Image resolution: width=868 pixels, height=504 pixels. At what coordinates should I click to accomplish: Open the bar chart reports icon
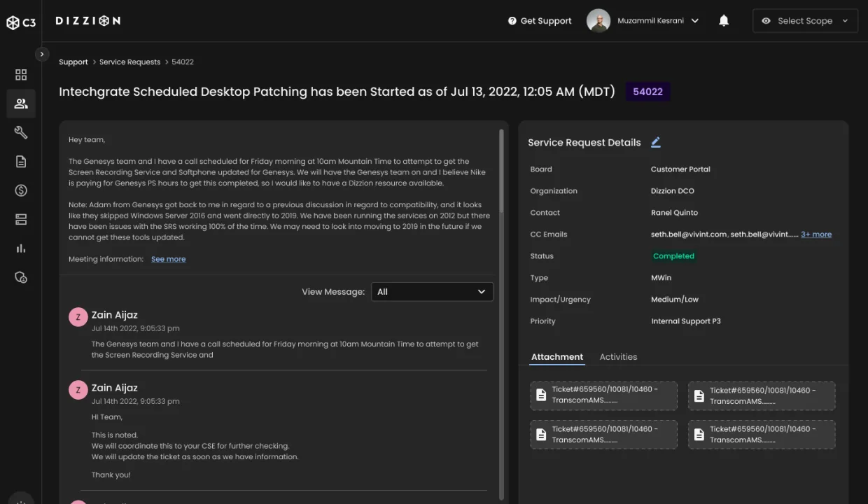(21, 248)
